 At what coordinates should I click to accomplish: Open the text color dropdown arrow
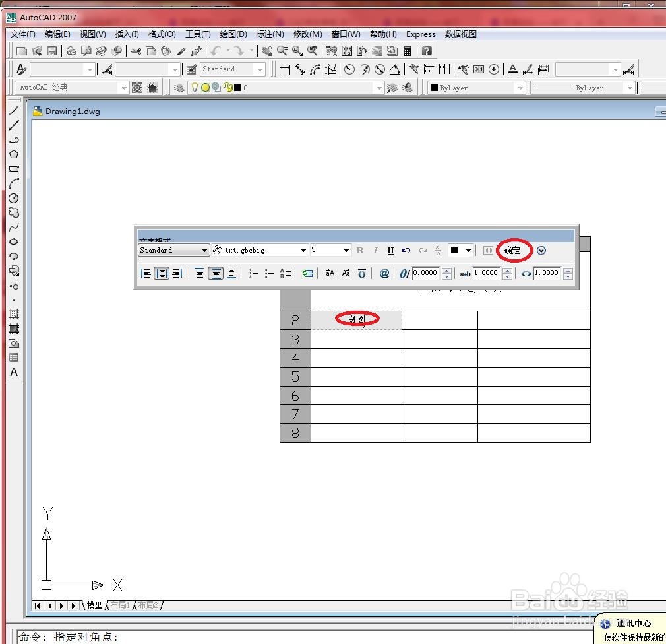point(468,250)
